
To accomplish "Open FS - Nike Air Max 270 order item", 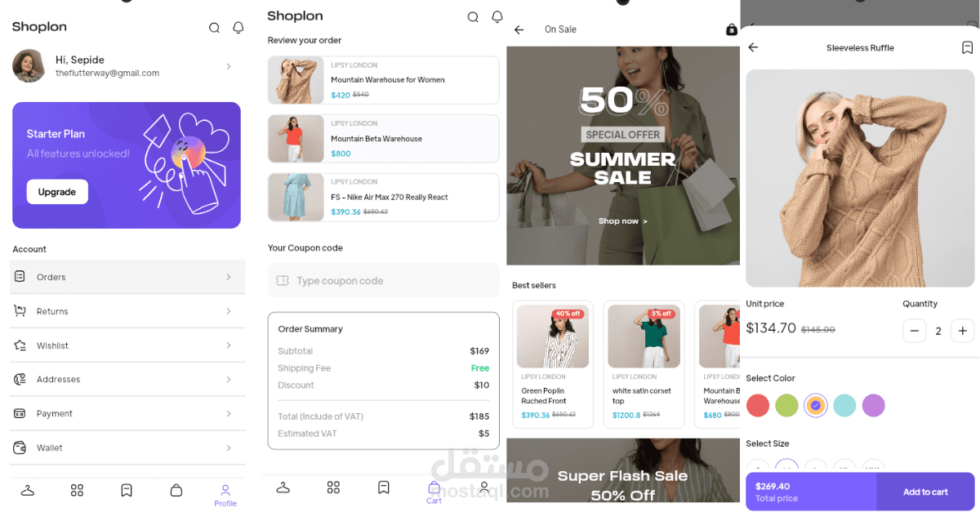I will [384, 197].
